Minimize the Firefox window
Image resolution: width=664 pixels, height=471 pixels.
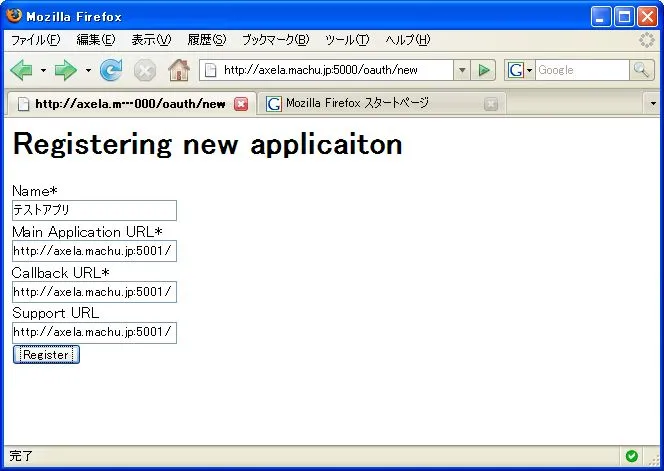pyautogui.click(x=600, y=17)
